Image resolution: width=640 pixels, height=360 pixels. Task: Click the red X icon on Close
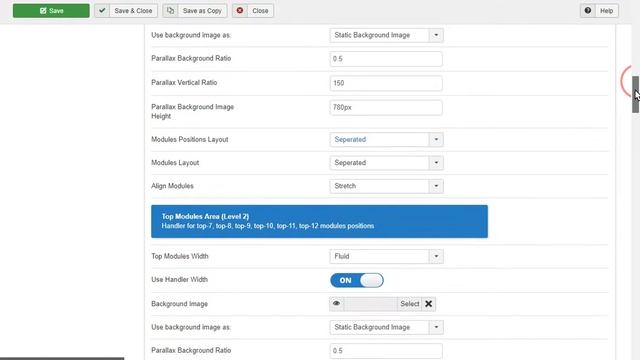coord(240,10)
